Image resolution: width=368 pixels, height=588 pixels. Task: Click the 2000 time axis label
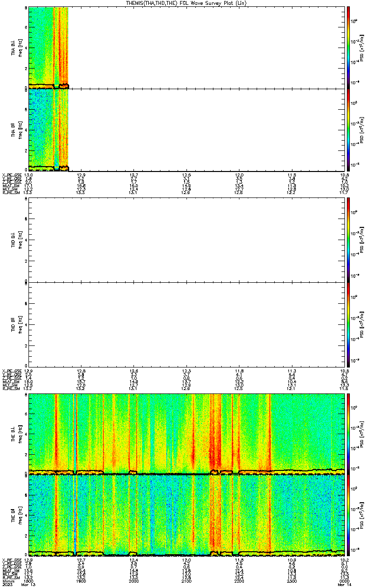pyautogui.click(x=134, y=581)
